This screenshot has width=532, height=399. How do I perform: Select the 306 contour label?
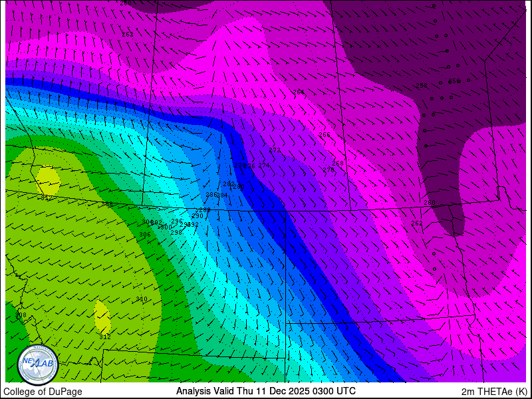click(x=145, y=235)
